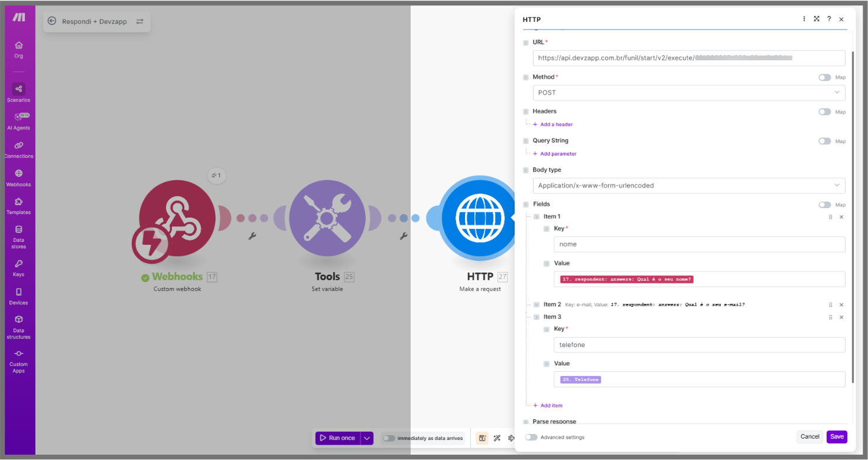Toggle Map switch for Query String
The height and width of the screenshot is (460, 868).
(824, 141)
